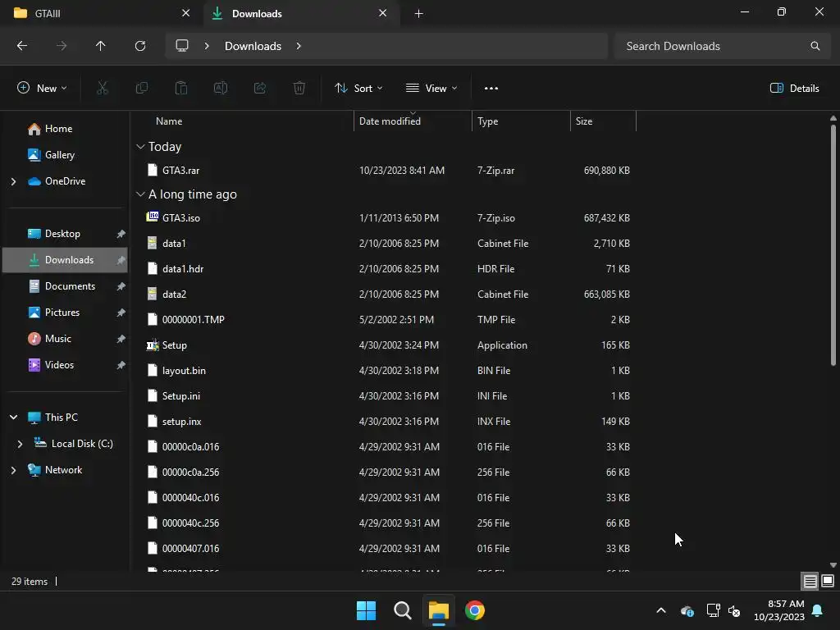Select the 00000001.TMP file

(x=193, y=320)
